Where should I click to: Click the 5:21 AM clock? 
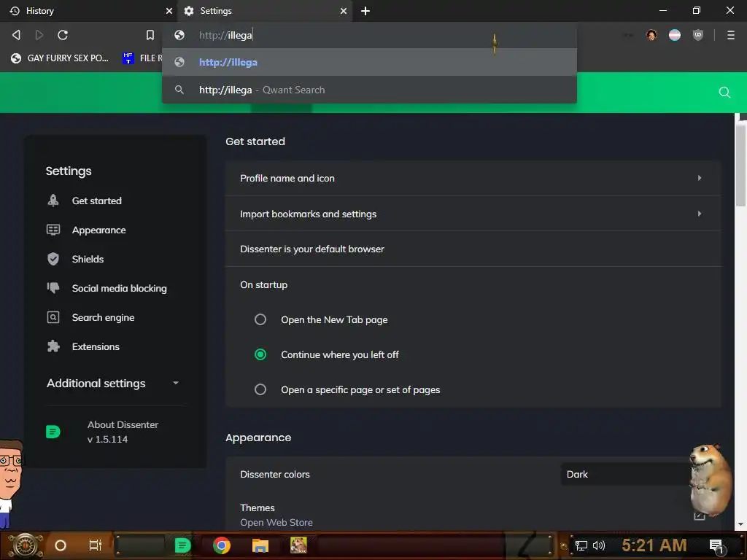[x=654, y=545]
